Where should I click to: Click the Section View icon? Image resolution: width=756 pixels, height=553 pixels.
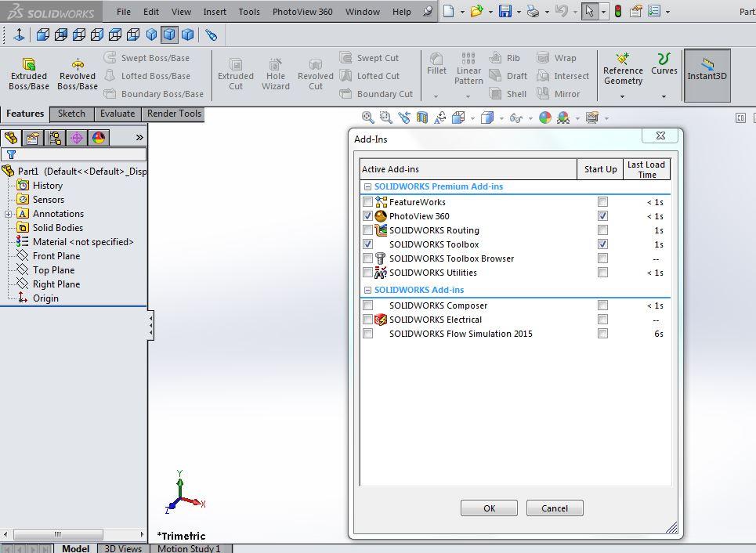click(422, 117)
